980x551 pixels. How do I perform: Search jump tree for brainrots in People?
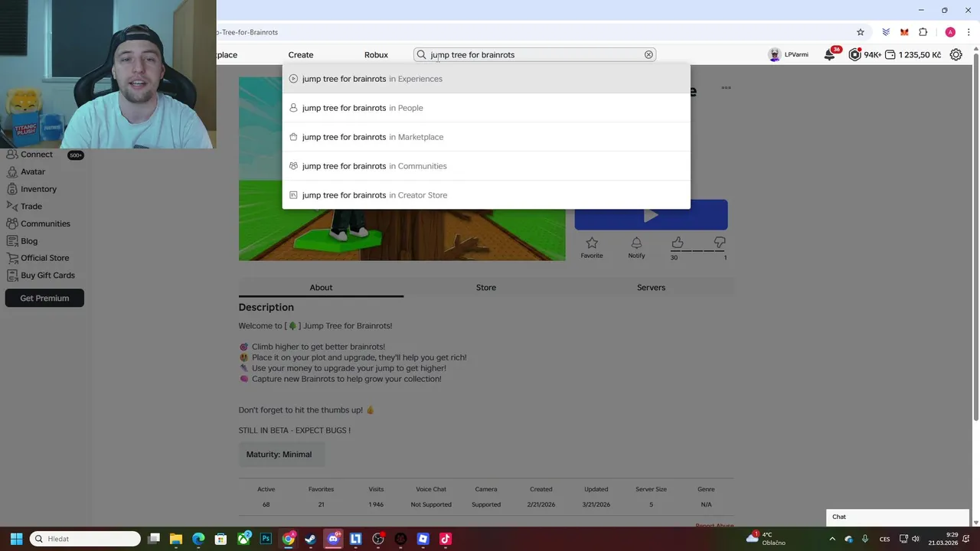pyautogui.click(x=486, y=108)
